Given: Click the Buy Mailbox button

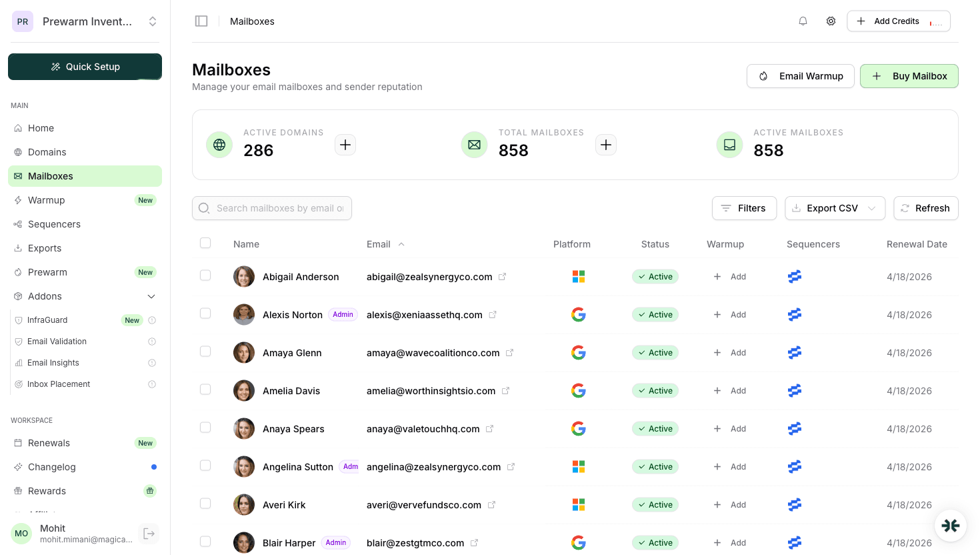Looking at the screenshot, I should pos(909,76).
